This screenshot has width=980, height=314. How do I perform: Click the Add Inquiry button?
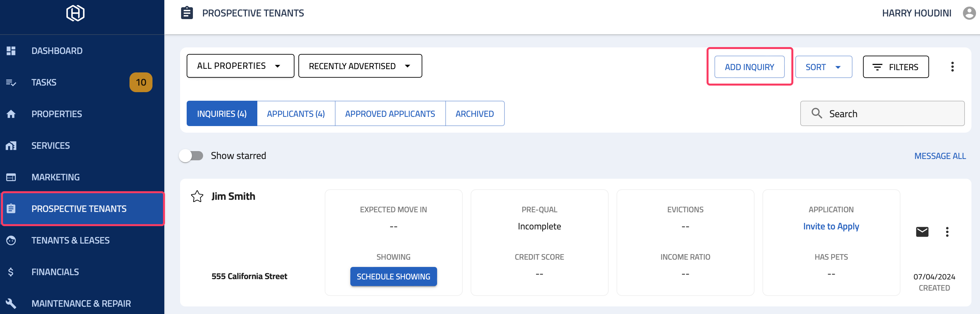pos(749,67)
